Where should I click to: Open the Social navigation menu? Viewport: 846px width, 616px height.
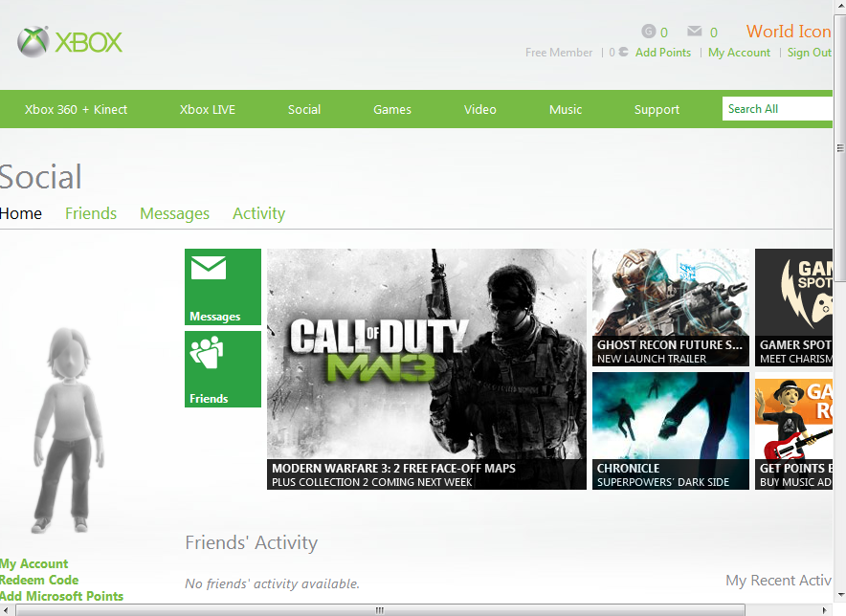click(x=304, y=109)
